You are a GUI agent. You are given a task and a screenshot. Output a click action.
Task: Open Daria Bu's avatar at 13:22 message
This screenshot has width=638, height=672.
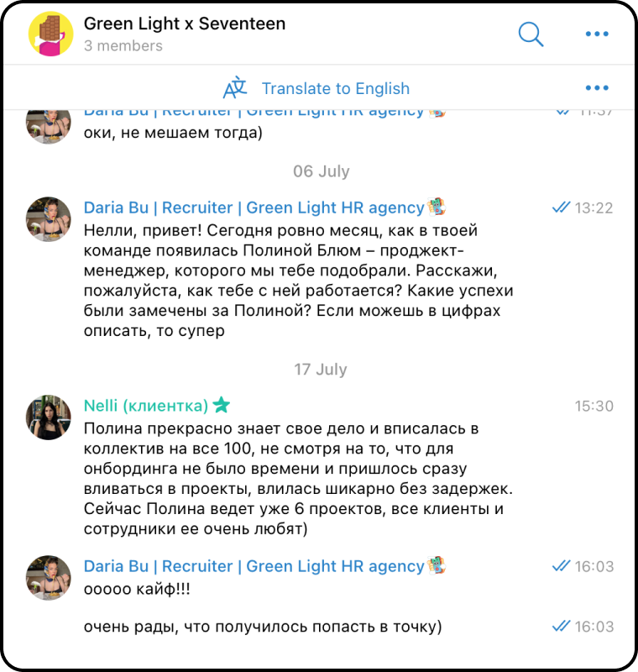(x=49, y=219)
